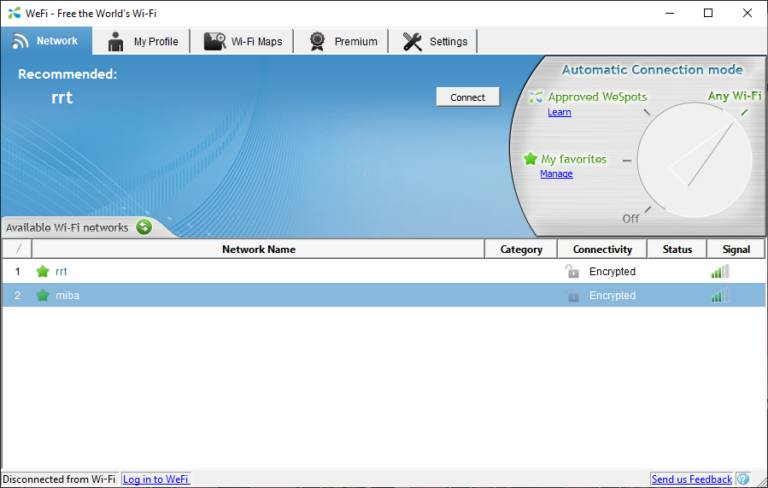Viewport: 768px width, 488px height.
Task: Select the miba network row
Action: 384,295
